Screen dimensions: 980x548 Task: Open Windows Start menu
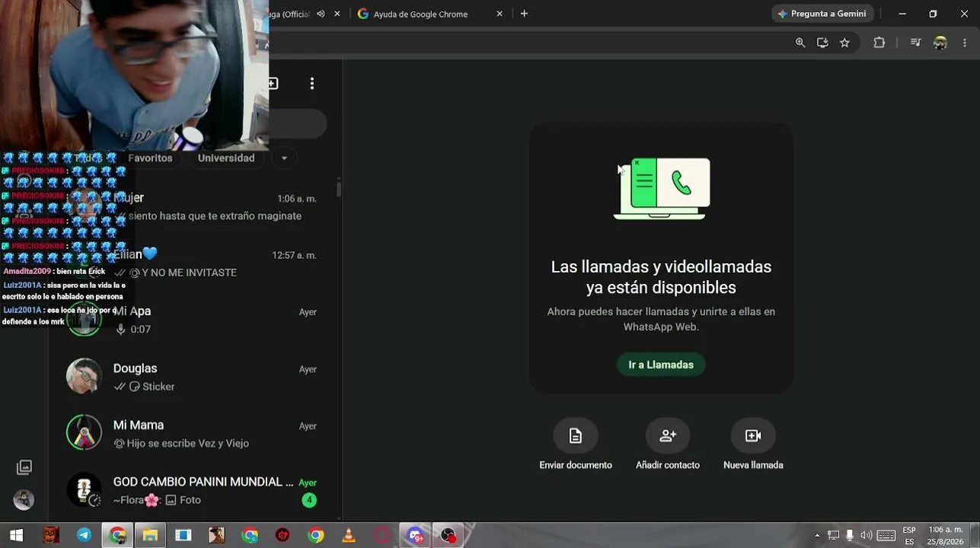coord(16,535)
